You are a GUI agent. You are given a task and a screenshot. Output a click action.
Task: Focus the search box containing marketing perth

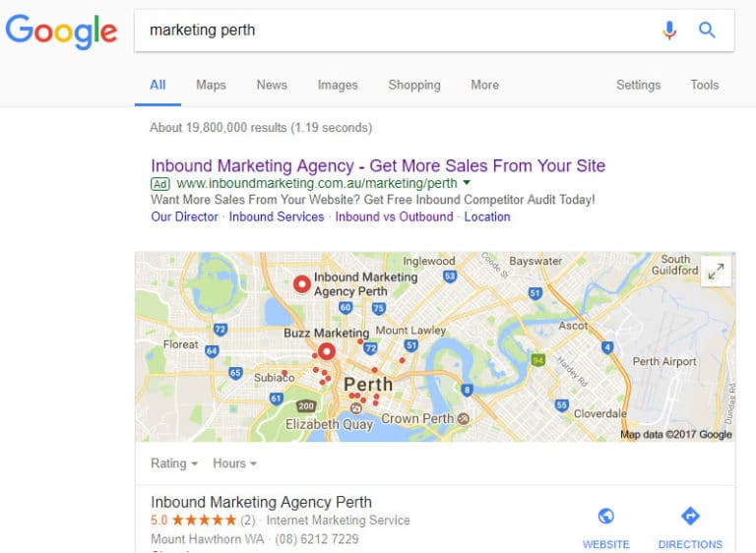pyautogui.click(x=398, y=31)
